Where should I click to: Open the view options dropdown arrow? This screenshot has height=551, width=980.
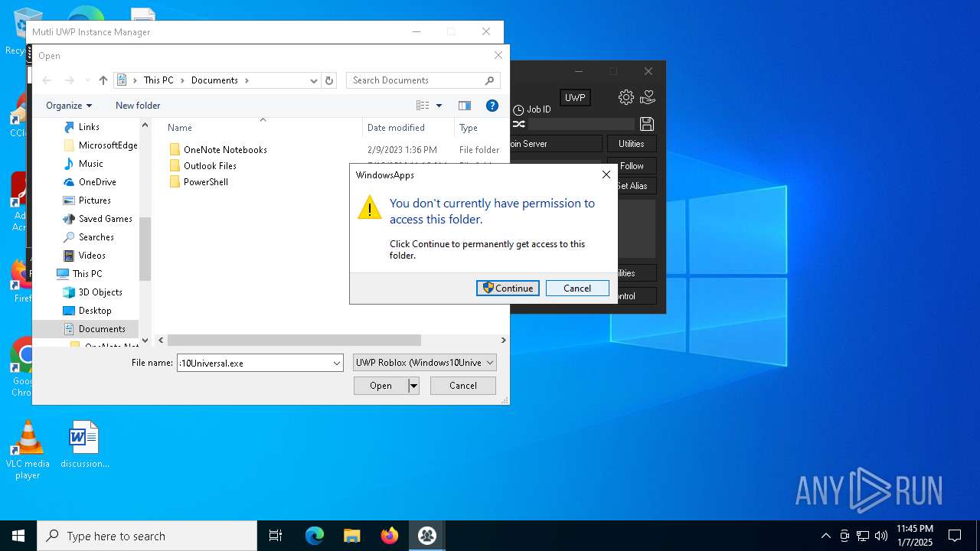(439, 106)
